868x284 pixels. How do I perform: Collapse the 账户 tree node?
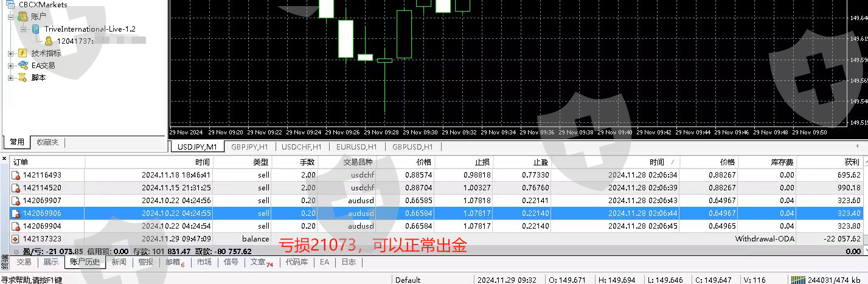pos(10,16)
